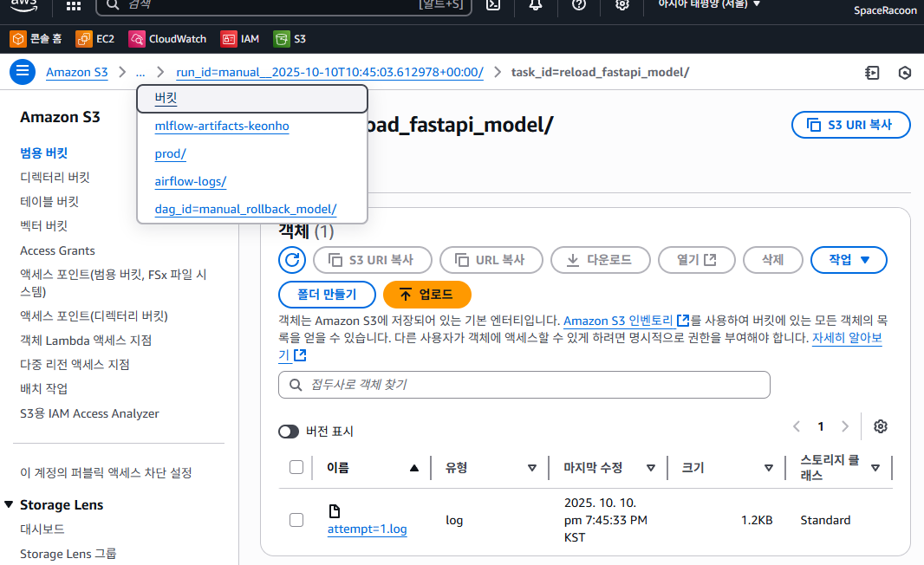This screenshot has width=924, height=565.
Task: Select the attempt=1.log row checkbox
Action: click(x=296, y=520)
